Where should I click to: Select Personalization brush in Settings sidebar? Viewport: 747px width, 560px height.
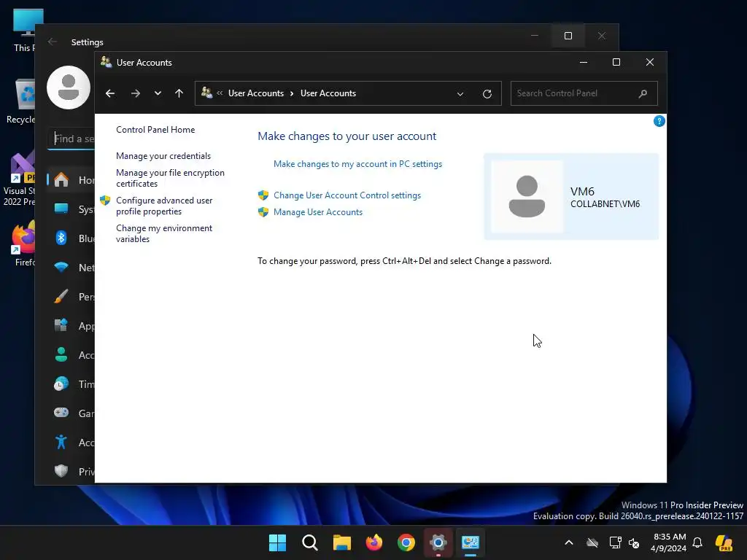pyautogui.click(x=61, y=297)
